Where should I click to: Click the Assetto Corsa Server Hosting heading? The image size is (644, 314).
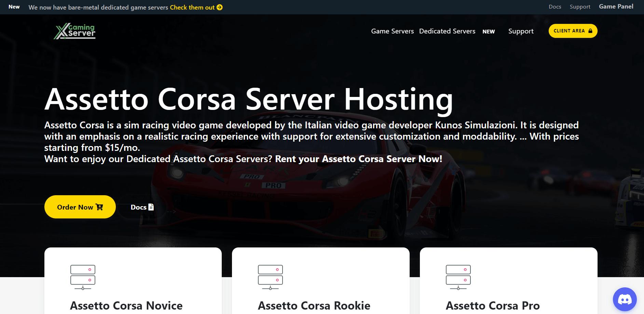(x=249, y=99)
